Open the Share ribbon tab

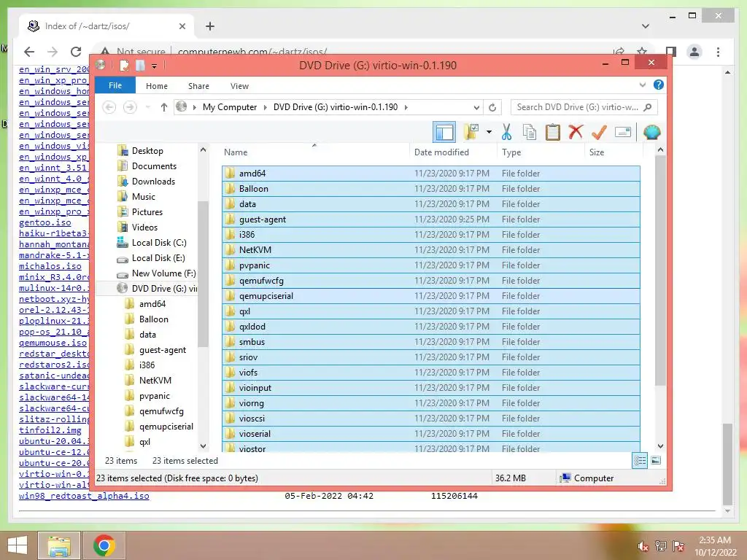(198, 86)
